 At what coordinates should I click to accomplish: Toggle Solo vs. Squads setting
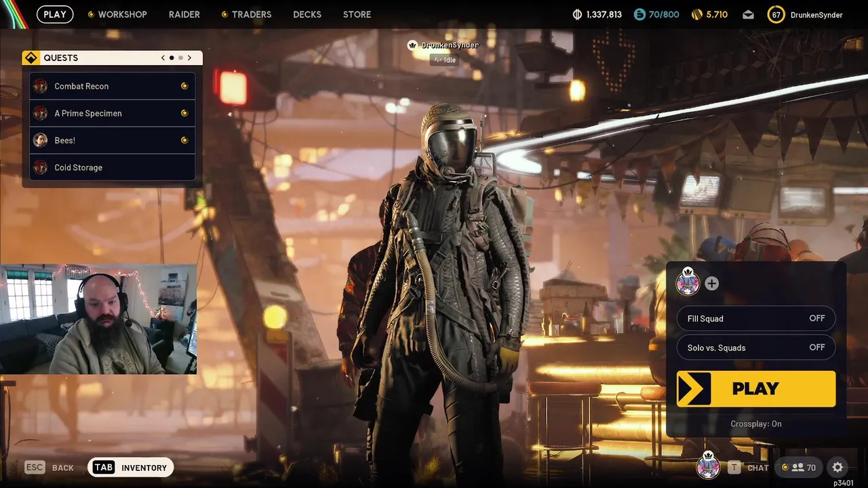point(756,348)
